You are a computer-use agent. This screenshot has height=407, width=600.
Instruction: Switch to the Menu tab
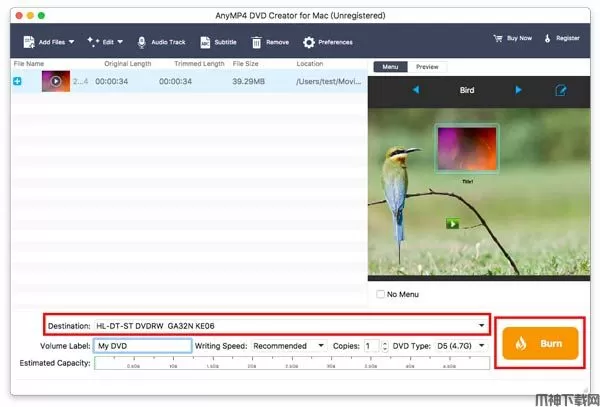[390, 67]
